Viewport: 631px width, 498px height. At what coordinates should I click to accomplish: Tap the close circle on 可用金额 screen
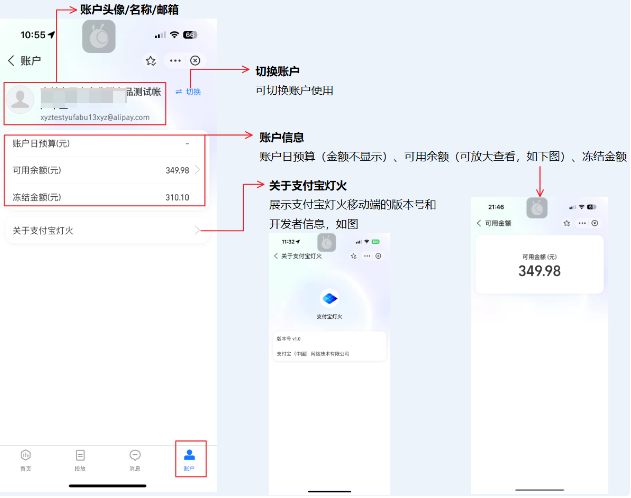595,223
